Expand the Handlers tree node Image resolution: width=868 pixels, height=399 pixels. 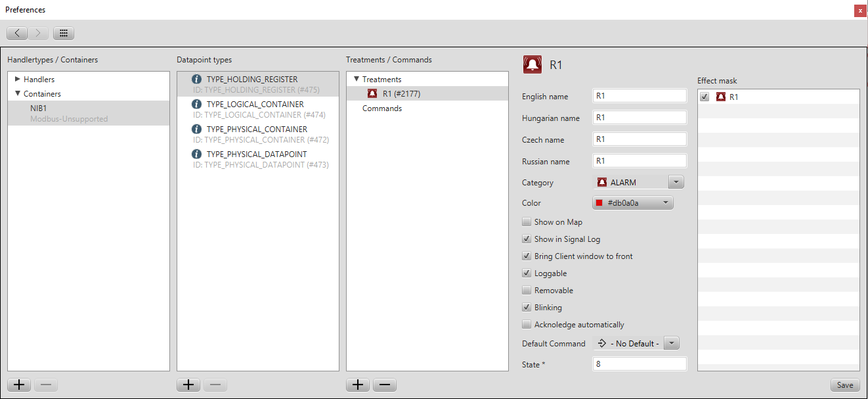point(18,80)
